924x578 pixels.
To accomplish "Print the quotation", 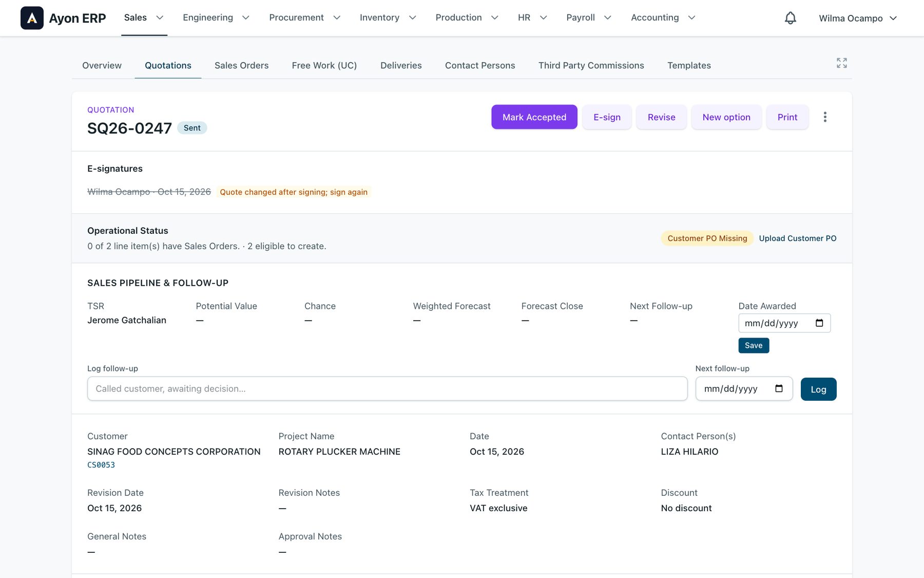I will (x=787, y=117).
